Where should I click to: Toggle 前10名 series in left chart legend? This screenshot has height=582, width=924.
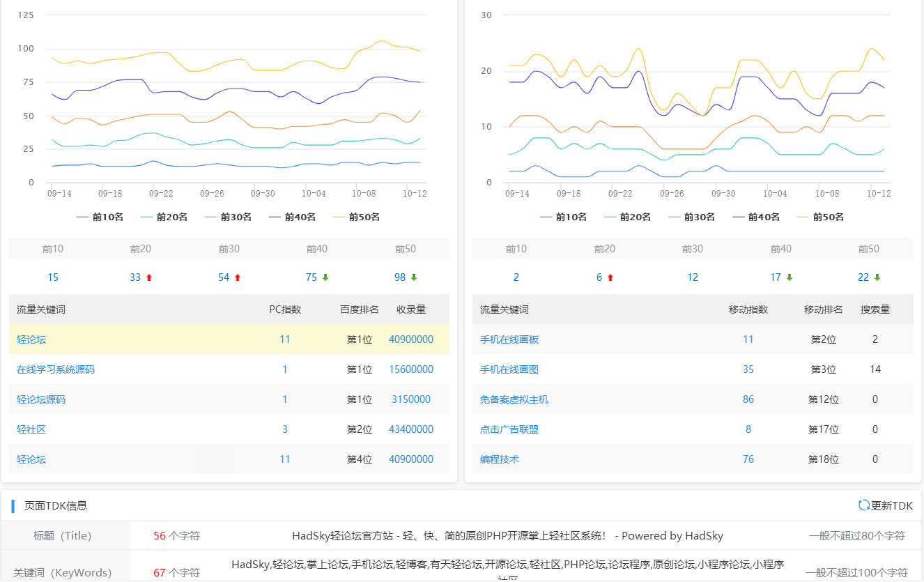[x=100, y=217]
